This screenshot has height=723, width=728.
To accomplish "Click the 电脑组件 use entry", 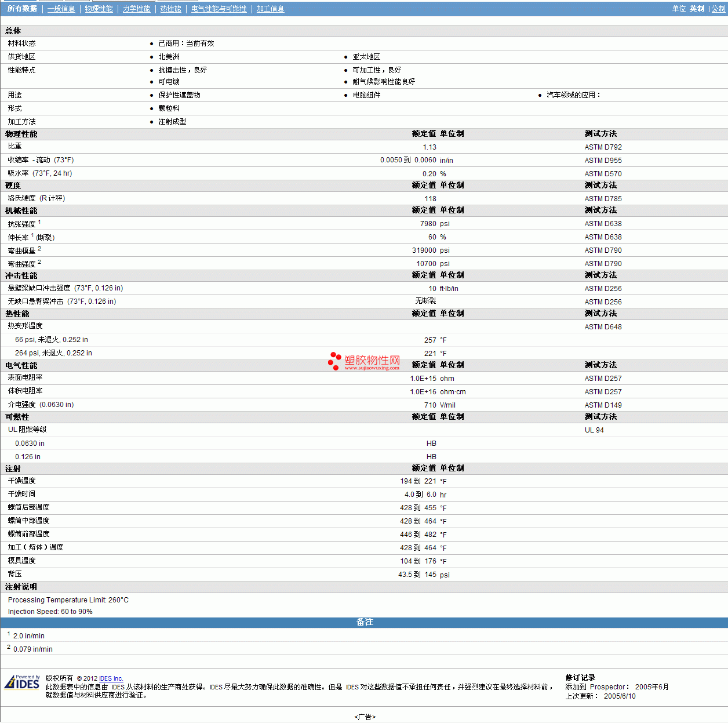I will 366,95.
